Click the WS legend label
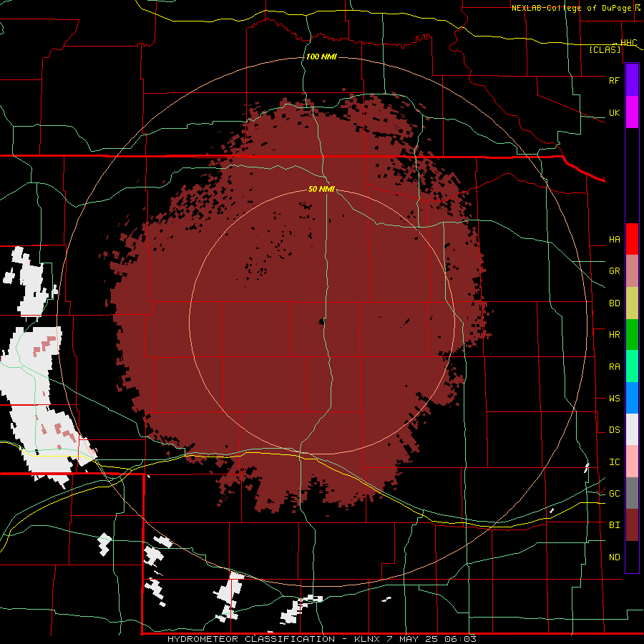The width and height of the screenshot is (644, 644). point(615,399)
